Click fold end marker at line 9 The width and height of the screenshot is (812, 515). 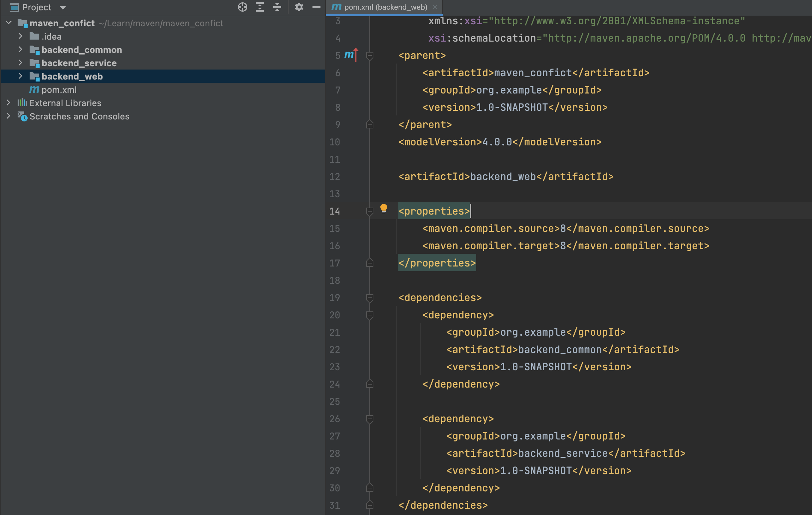point(370,125)
